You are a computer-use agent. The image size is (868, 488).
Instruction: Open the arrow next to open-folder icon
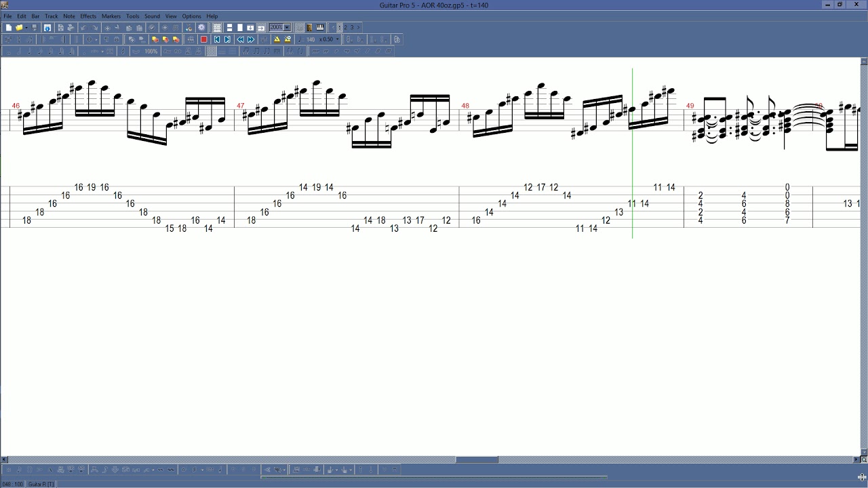[26, 28]
